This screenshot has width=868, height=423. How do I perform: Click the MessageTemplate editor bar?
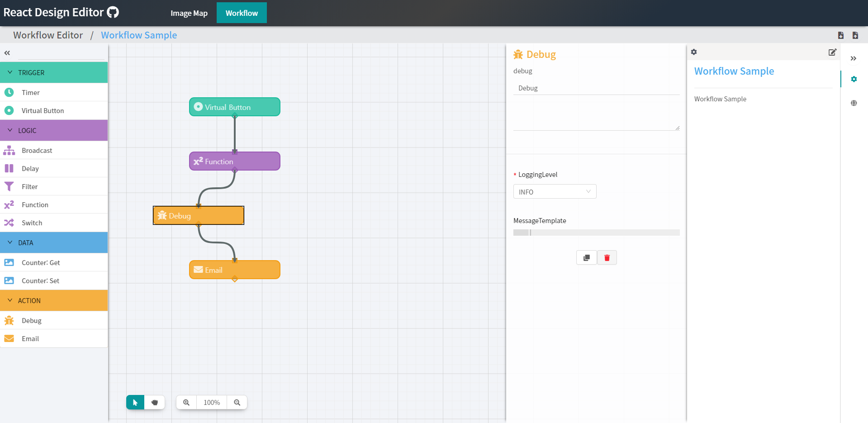pos(596,233)
